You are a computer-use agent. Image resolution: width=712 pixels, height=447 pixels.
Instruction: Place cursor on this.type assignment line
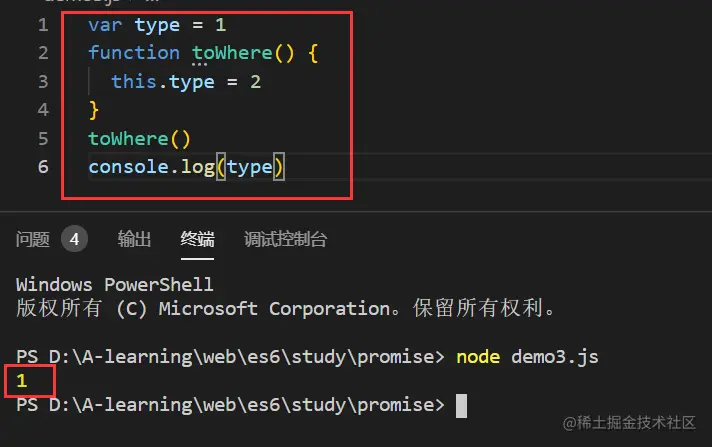pos(186,82)
